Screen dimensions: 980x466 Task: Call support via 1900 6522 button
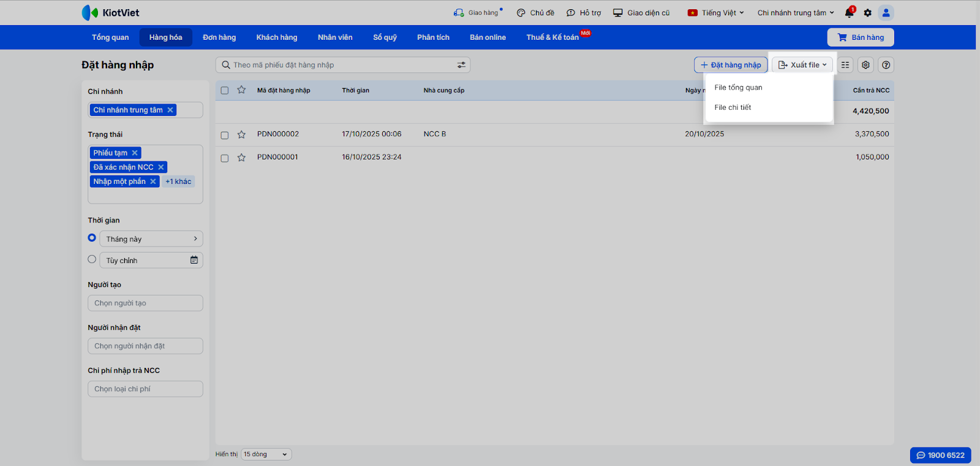(940, 455)
